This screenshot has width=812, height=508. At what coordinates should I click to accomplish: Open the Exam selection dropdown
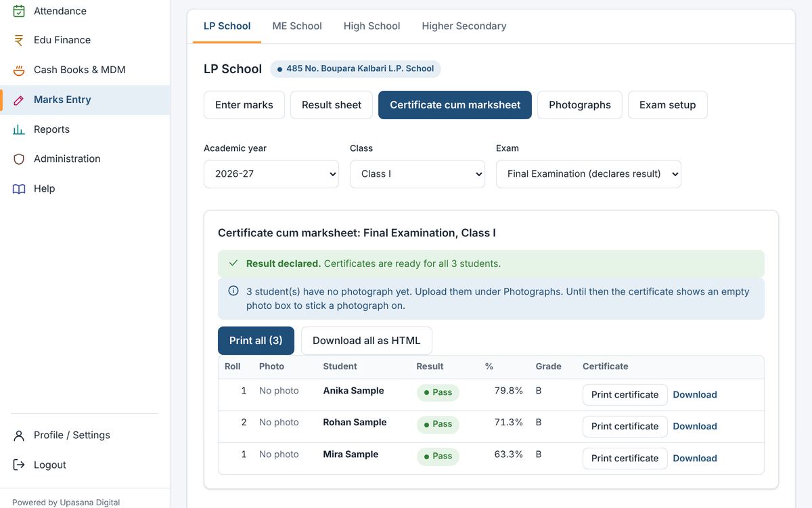point(589,174)
